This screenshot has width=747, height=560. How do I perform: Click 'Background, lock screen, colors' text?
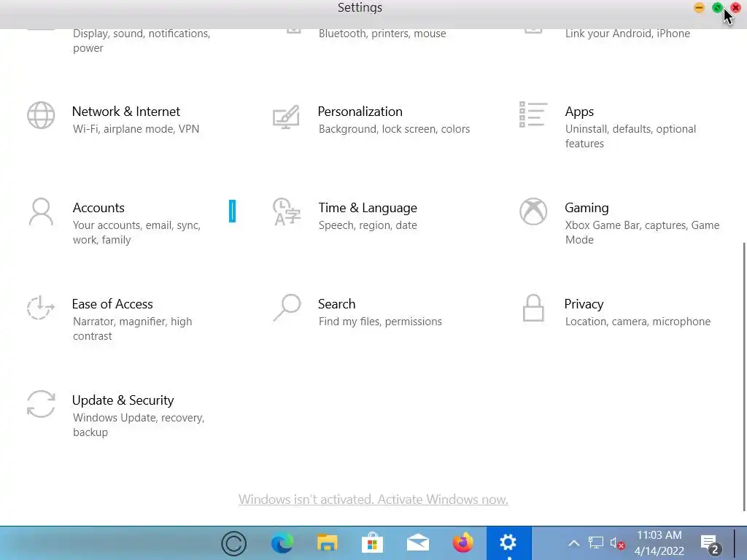click(x=394, y=129)
